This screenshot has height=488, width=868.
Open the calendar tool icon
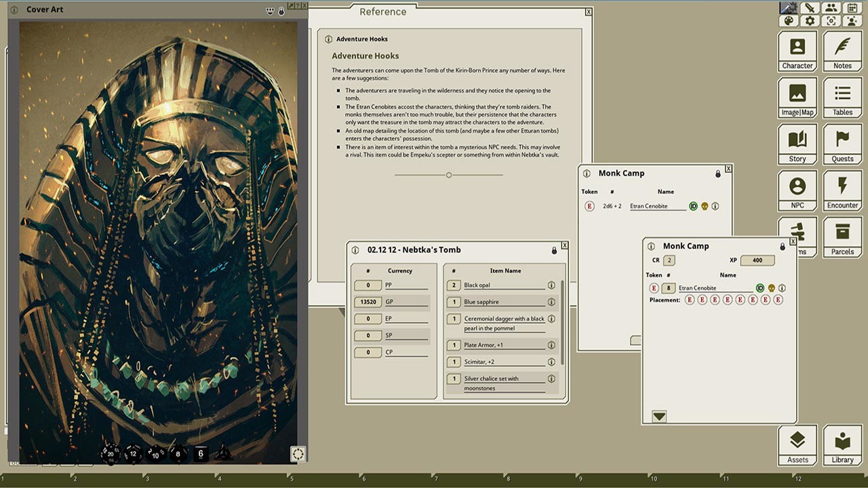[x=852, y=8]
